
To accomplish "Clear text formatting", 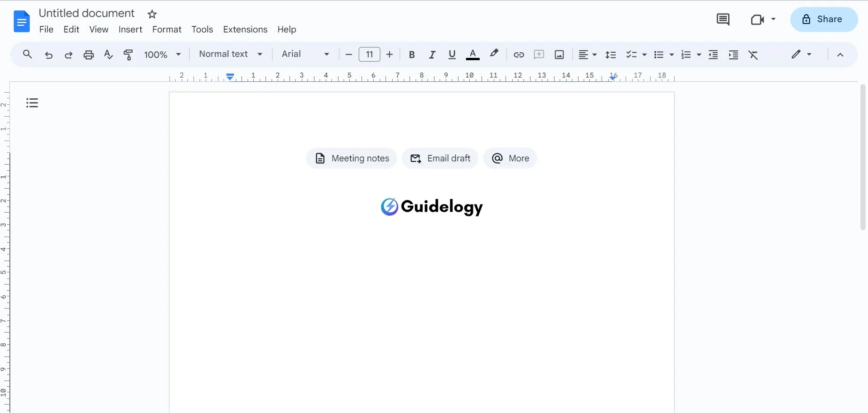I will (753, 55).
